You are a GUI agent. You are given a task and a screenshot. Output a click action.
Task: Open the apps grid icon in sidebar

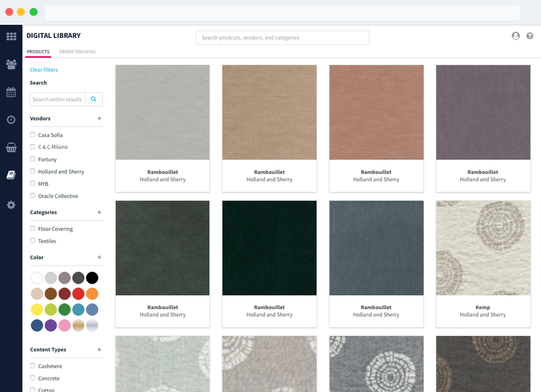pos(11,36)
